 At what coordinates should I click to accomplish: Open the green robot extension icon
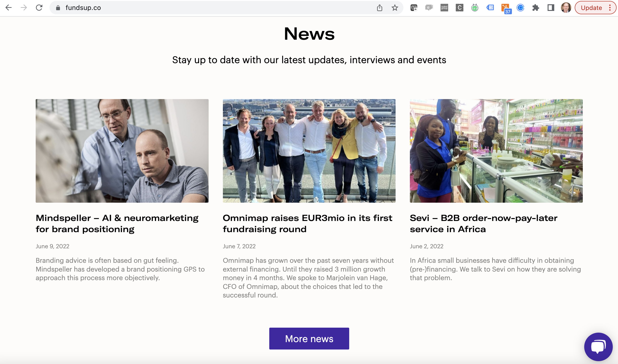click(x=475, y=8)
